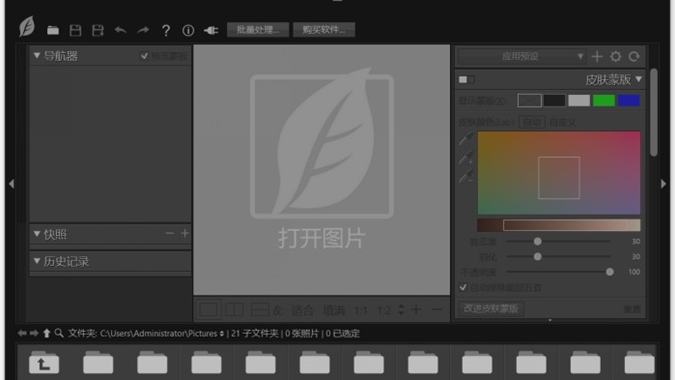
Task: Toggle the 预览蒙版 checkbox in navigator
Action: click(x=144, y=56)
